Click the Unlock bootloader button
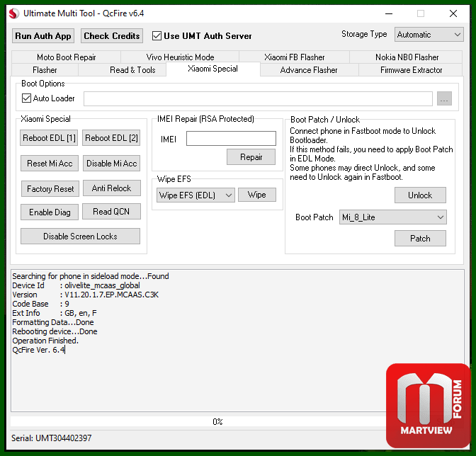Viewport: 476px width, 456px height. pyautogui.click(x=419, y=195)
